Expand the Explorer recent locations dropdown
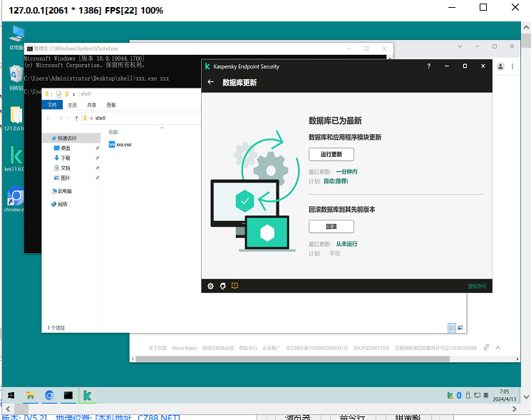The width and height of the screenshot is (531, 420). coord(68,118)
